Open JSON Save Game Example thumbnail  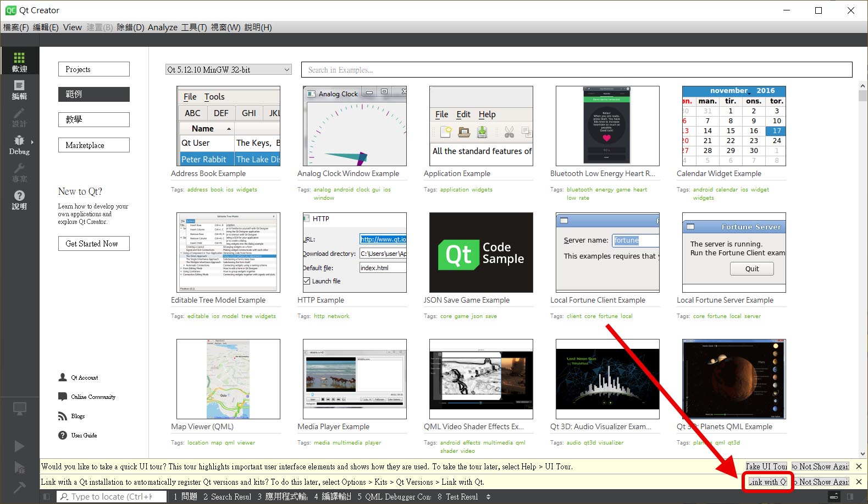click(481, 253)
